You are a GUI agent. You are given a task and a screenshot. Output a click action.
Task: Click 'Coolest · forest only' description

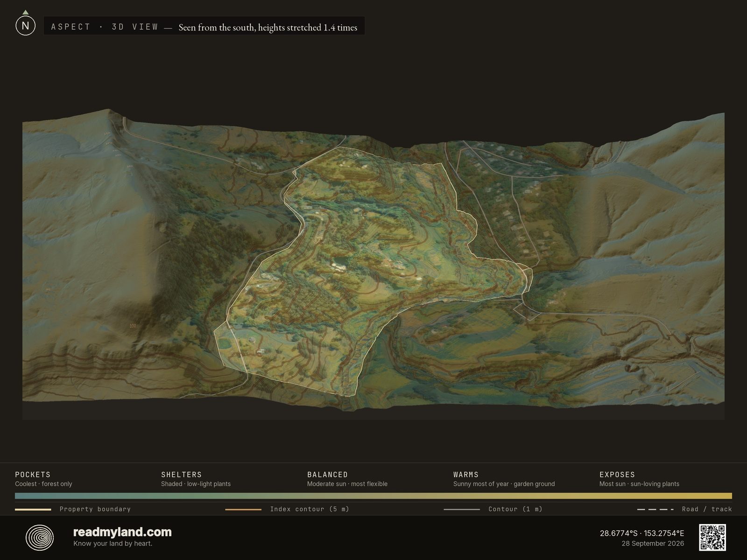point(43,484)
